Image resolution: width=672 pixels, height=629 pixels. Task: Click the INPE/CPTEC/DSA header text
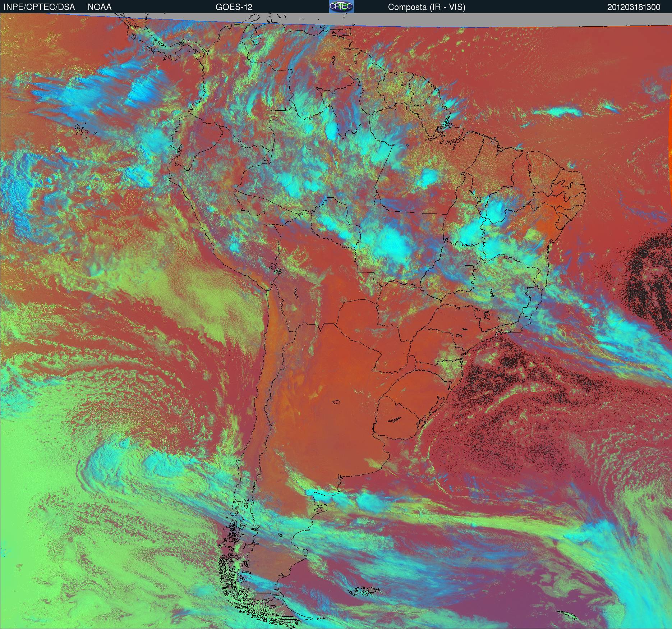[39, 7]
